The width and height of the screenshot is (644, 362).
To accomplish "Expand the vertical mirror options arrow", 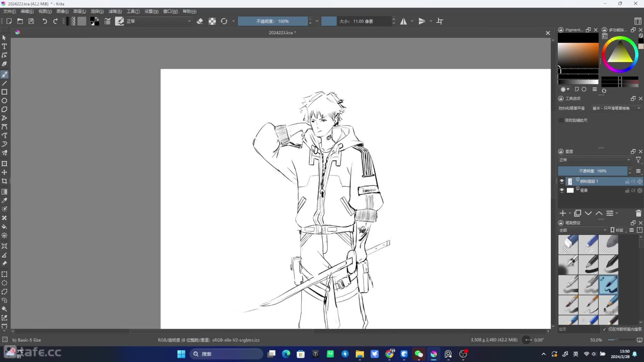I will click(x=431, y=21).
